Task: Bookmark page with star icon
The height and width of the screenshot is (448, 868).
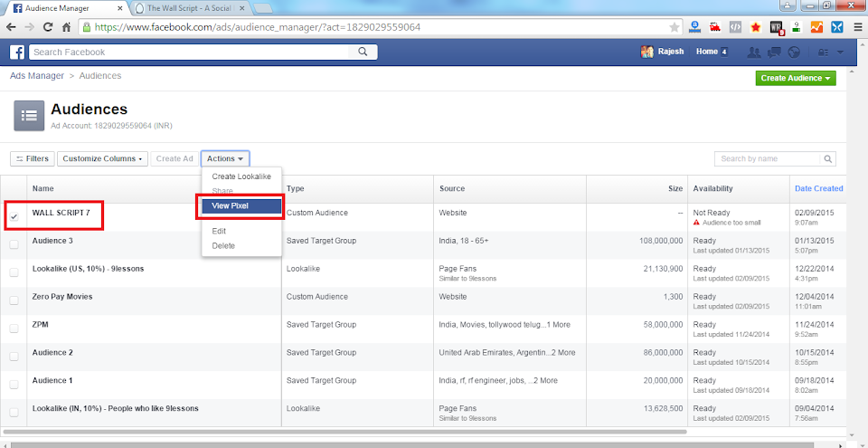Action: [x=675, y=26]
